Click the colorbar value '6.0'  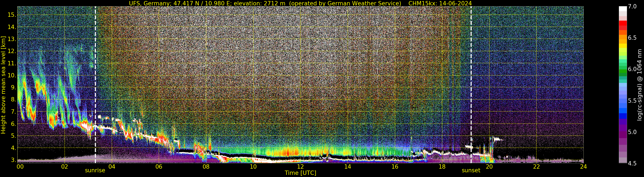[x=632, y=69]
